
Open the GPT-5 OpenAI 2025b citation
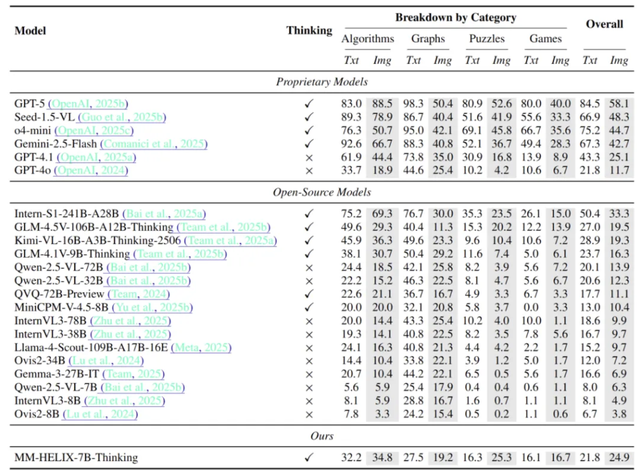coord(85,103)
